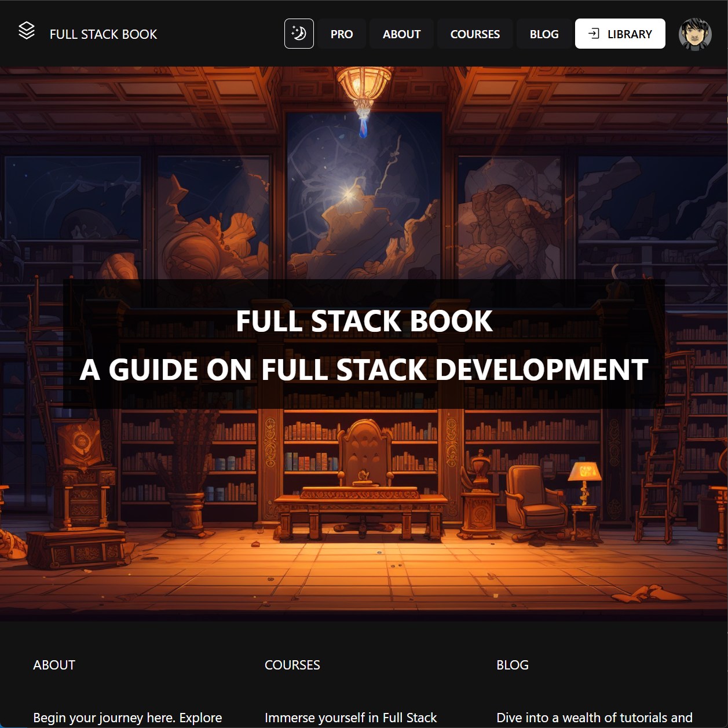Click the stacked layers logo icon
Image resolution: width=728 pixels, height=728 pixels.
point(27,31)
